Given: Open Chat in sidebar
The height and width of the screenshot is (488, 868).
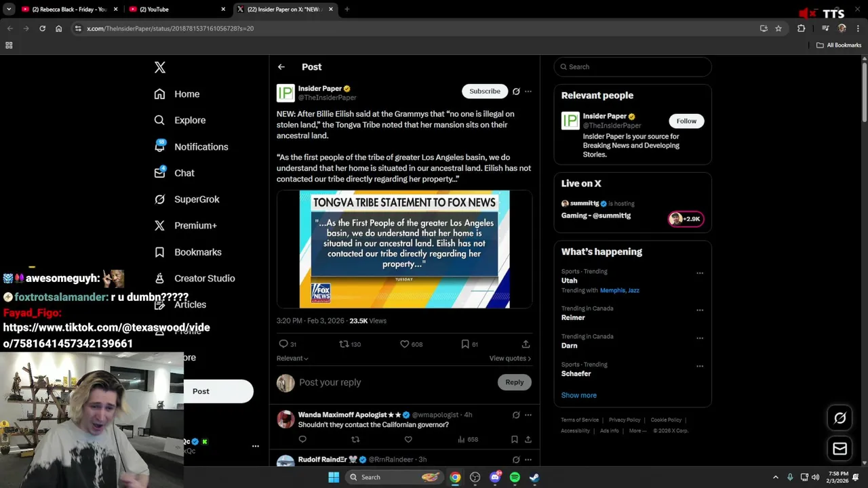Looking at the screenshot, I should pyautogui.click(x=174, y=173).
